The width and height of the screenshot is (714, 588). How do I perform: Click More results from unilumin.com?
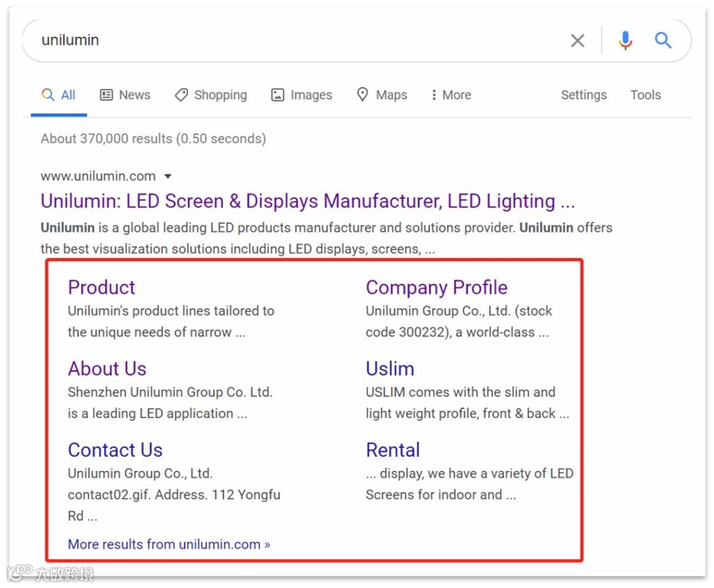tap(169, 544)
